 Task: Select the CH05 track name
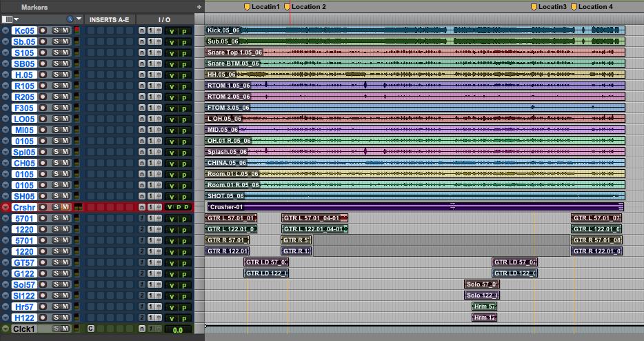(24, 163)
